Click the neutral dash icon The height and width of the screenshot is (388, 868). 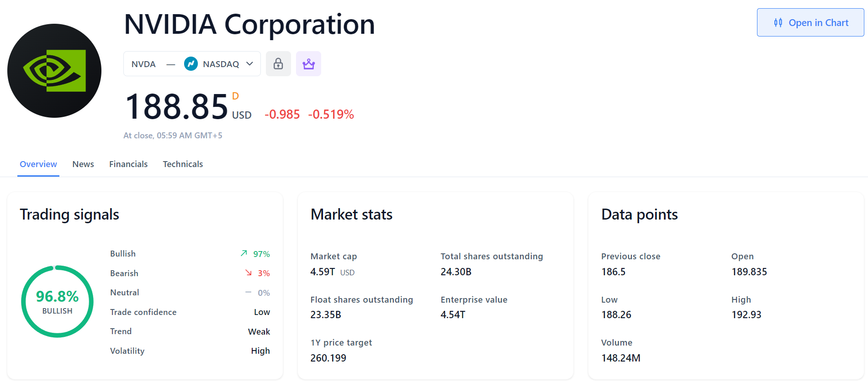(x=249, y=292)
